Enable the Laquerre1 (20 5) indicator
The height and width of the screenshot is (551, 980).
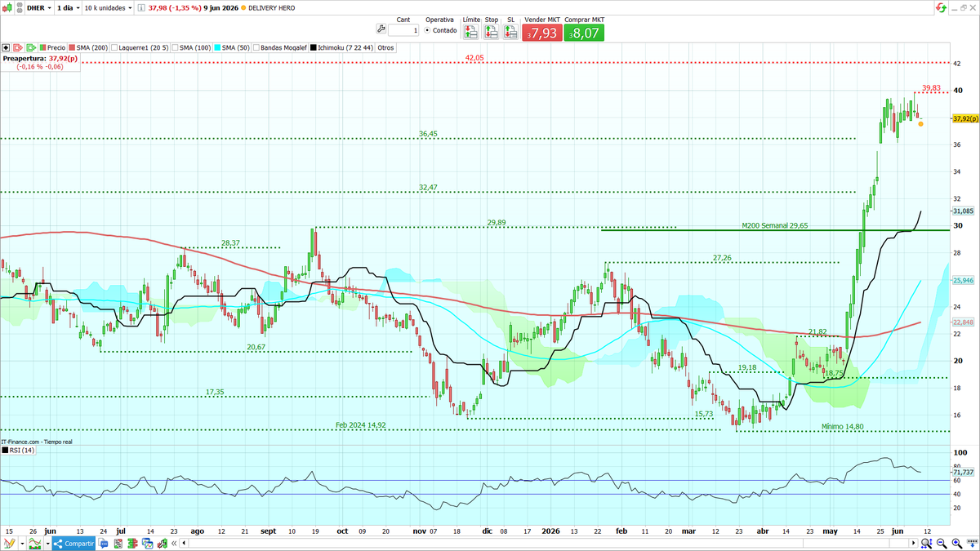pos(139,47)
